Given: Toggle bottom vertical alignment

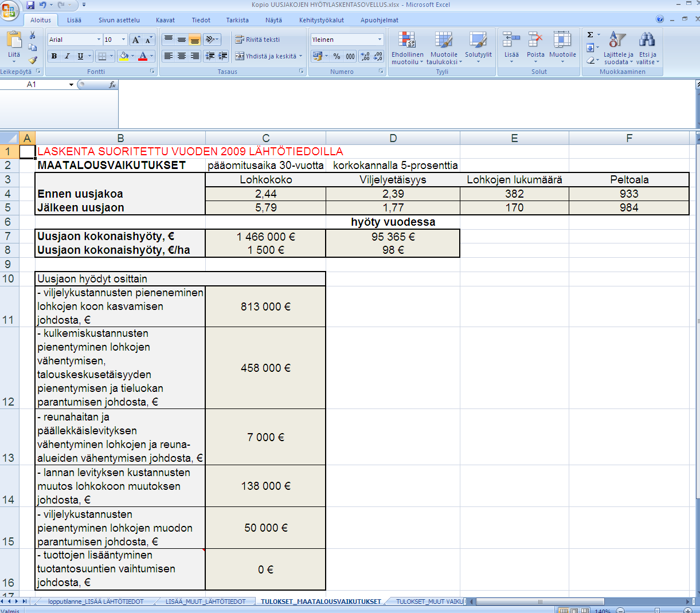Looking at the screenshot, I should click(194, 40).
